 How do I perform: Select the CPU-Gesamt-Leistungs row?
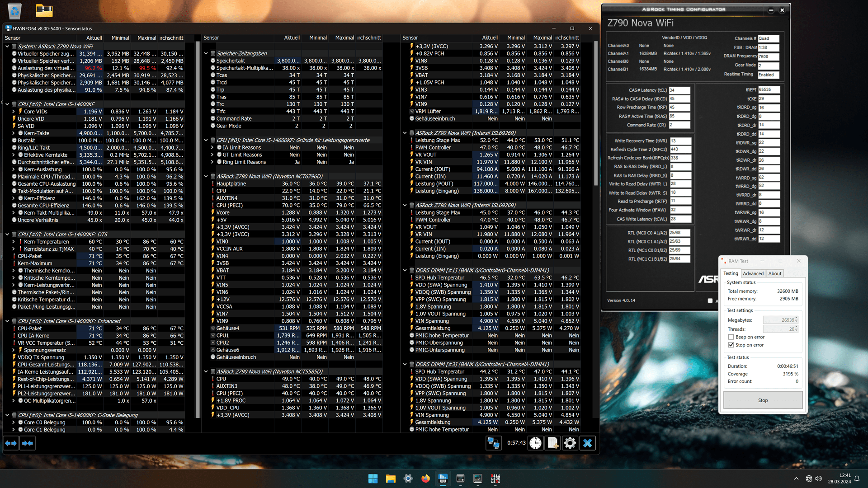pos(98,364)
